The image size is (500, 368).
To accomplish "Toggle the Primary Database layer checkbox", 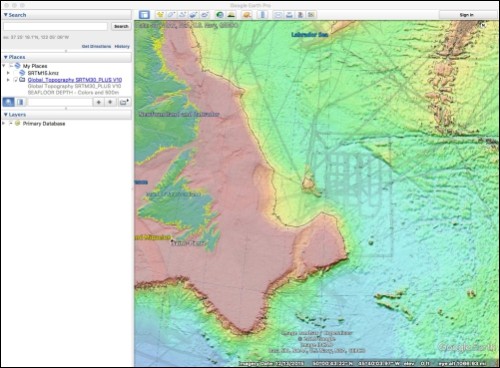I will tap(11, 123).
